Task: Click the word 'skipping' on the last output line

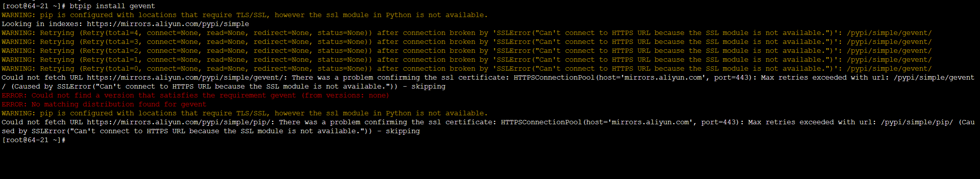Action: point(402,131)
